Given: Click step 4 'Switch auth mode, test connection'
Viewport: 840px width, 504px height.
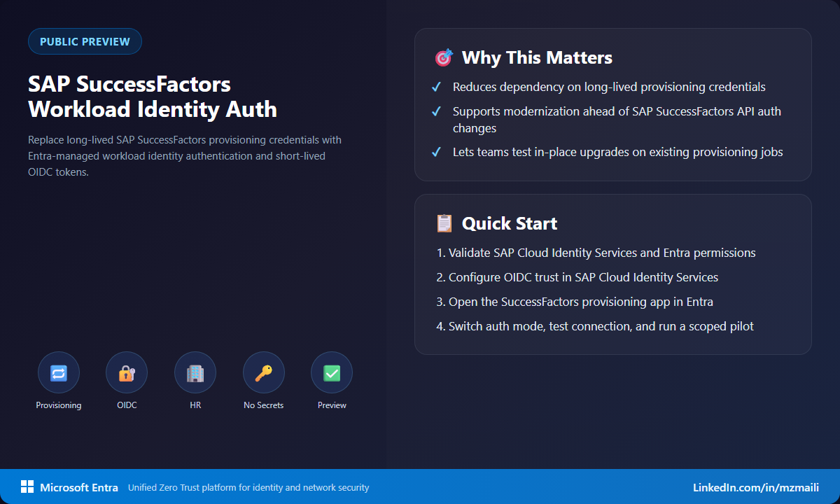Looking at the screenshot, I should 595,326.
